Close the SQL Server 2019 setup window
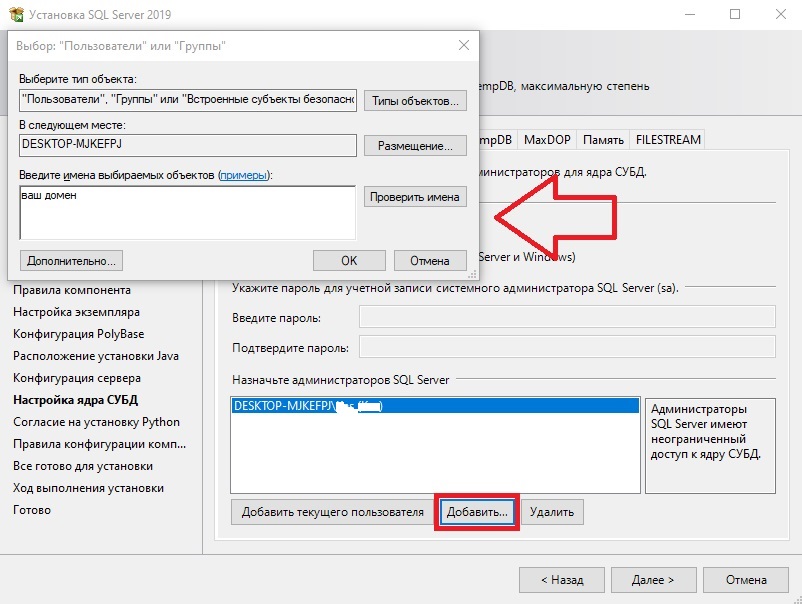The height and width of the screenshot is (604, 802). click(x=781, y=14)
